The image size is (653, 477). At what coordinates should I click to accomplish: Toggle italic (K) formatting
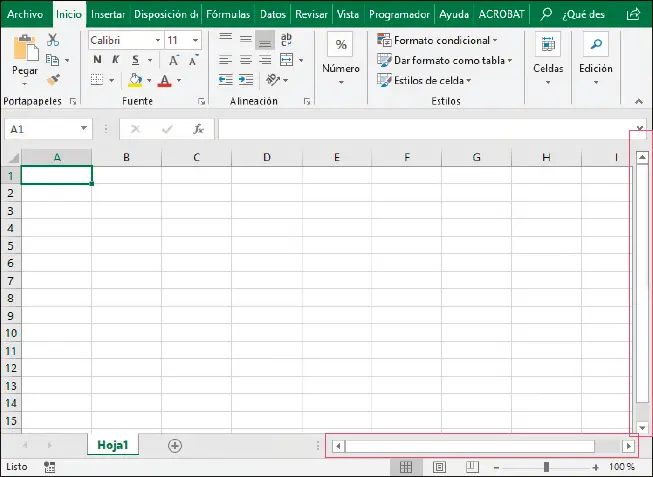pos(116,60)
